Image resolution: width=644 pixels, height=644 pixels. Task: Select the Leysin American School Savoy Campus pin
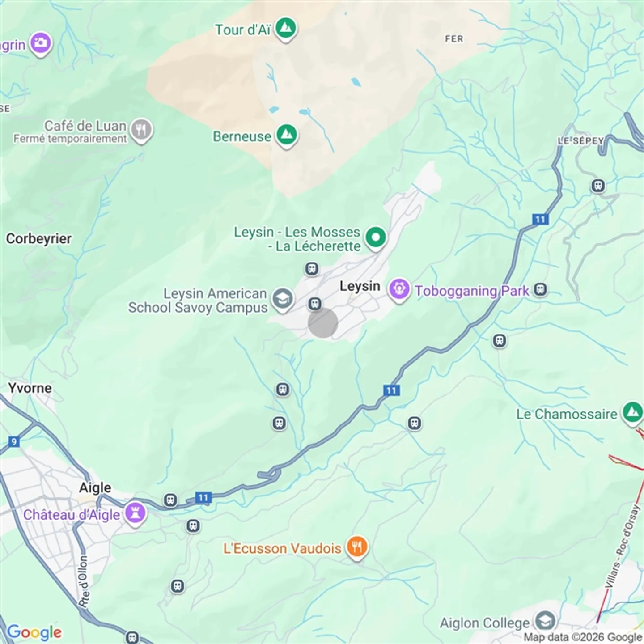(283, 299)
